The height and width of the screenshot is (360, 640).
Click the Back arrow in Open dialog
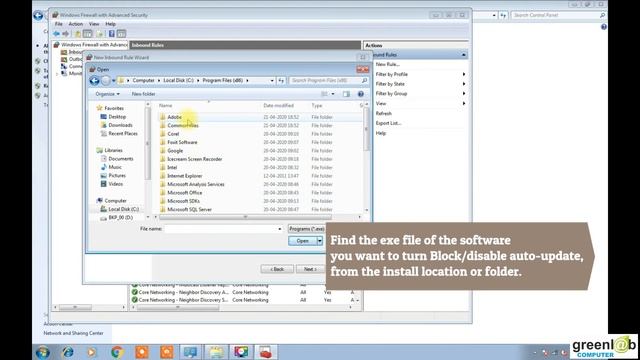[94, 81]
